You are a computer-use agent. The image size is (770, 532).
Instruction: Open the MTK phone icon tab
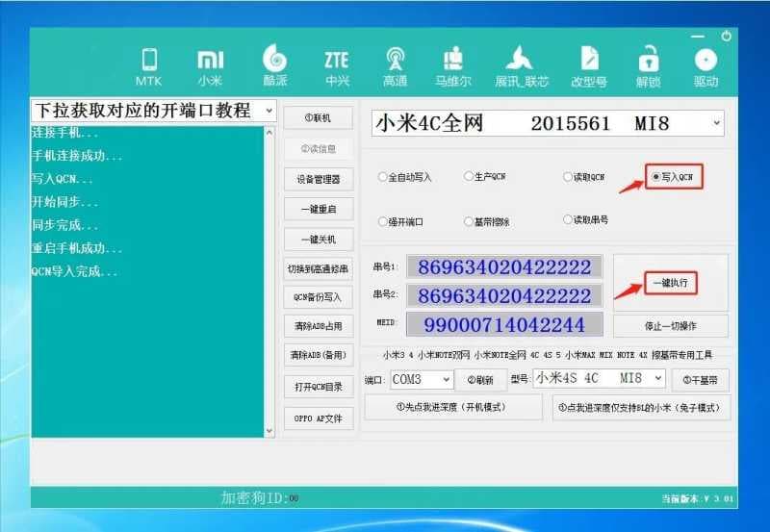pyautogui.click(x=149, y=66)
